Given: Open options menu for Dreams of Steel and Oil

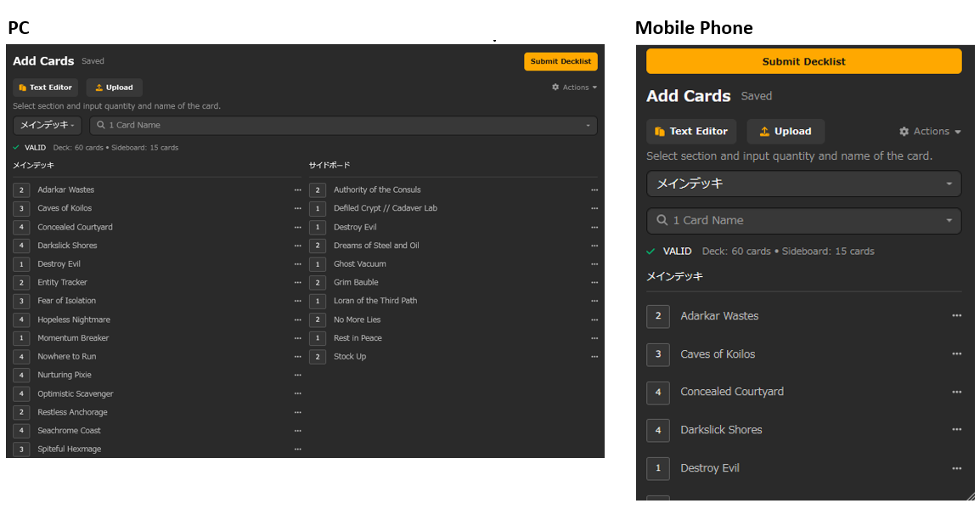Looking at the screenshot, I should (594, 246).
